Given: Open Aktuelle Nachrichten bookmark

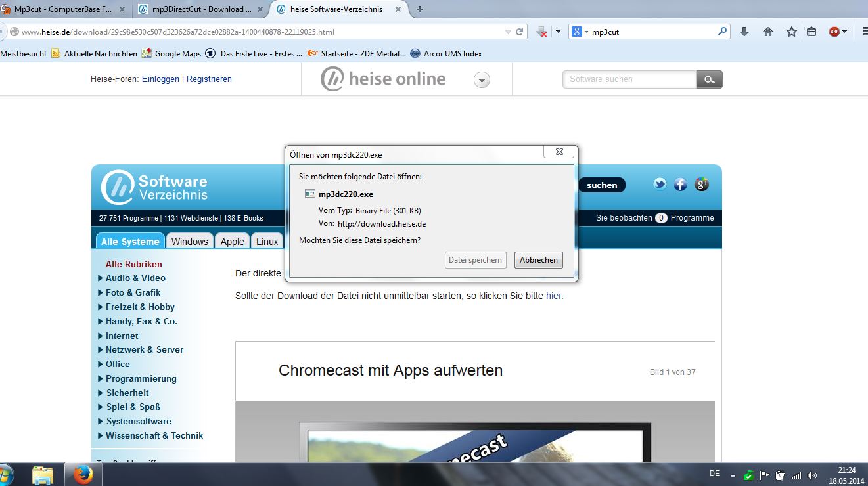Looking at the screenshot, I should [x=94, y=54].
